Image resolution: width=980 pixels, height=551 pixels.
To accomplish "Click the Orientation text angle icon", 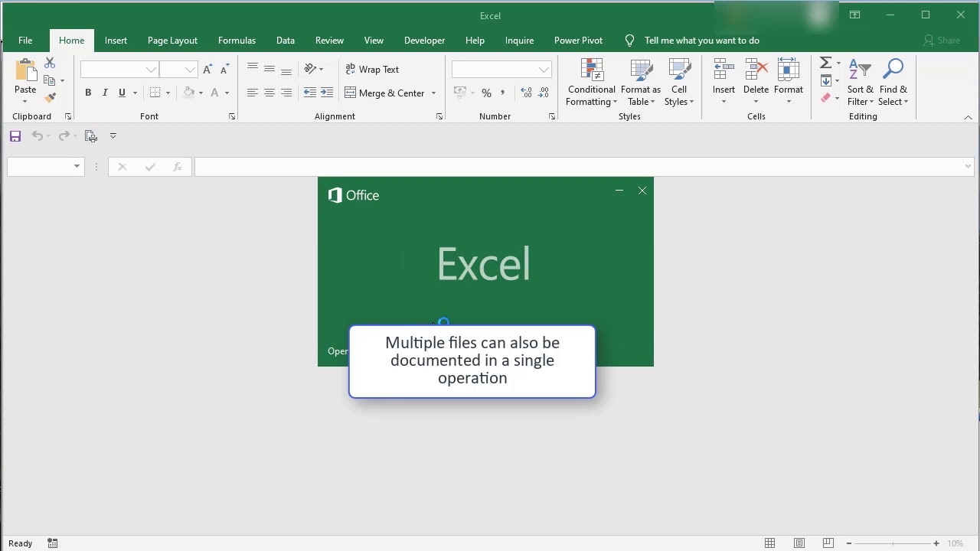I will click(310, 69).
